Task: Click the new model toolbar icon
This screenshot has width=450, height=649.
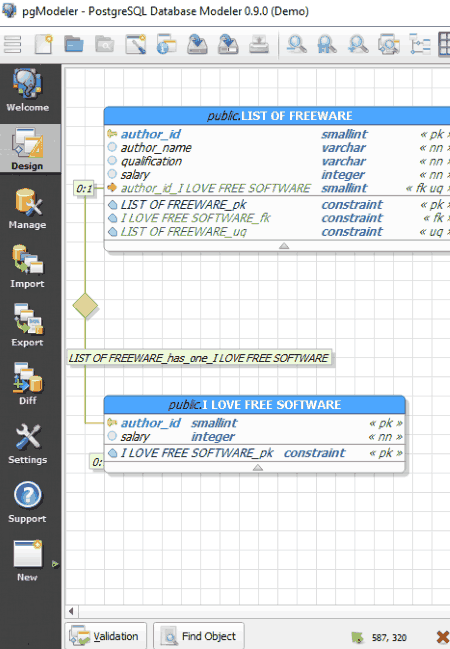Action: (43, 44)
